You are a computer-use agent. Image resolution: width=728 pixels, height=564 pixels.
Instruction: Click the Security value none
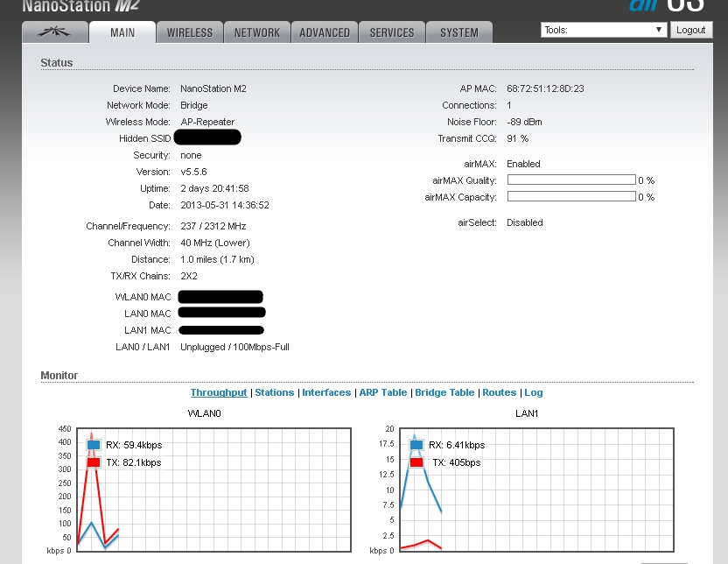[191, 155]
